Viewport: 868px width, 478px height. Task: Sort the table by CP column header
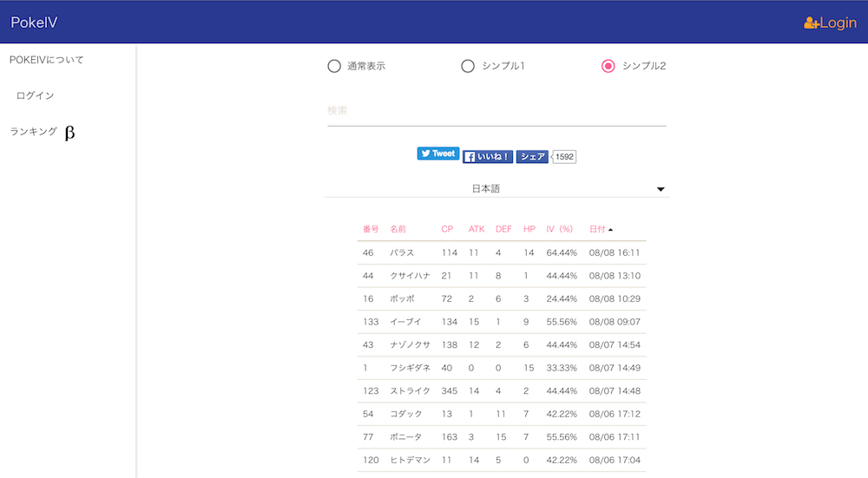tap(447, 229)
